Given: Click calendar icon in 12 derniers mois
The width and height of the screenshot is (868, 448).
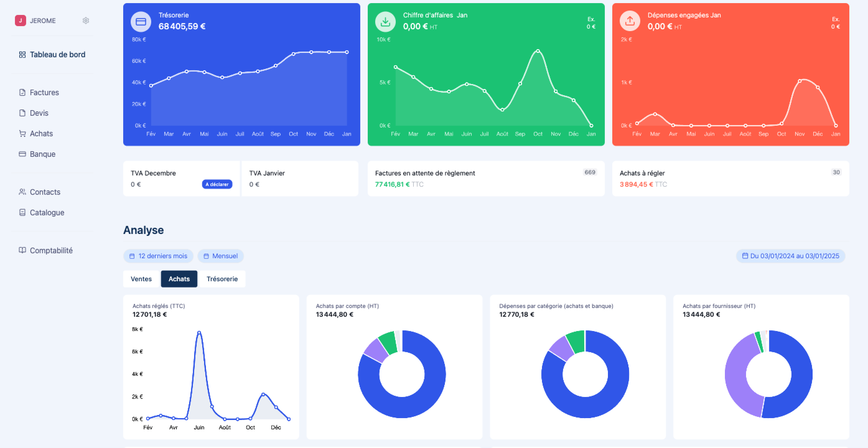Looking at the screenshot, I should pyautogui.click(x=132, y=256).
